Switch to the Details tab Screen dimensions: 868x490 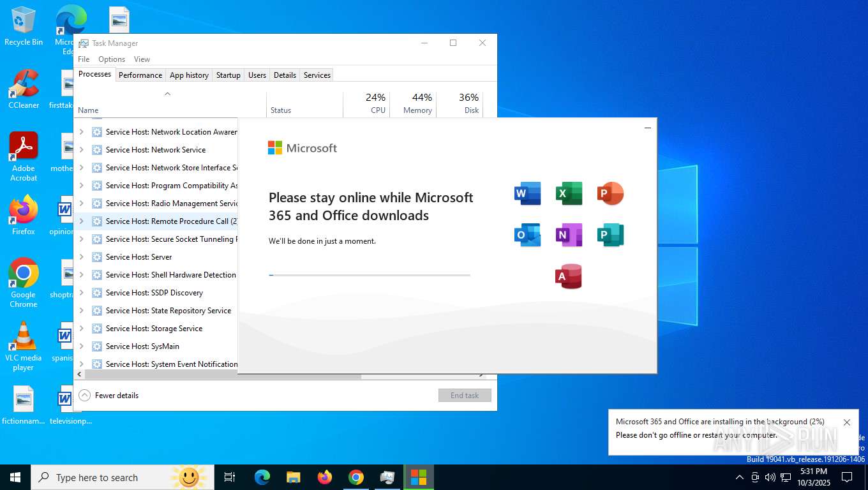[285, 75]
